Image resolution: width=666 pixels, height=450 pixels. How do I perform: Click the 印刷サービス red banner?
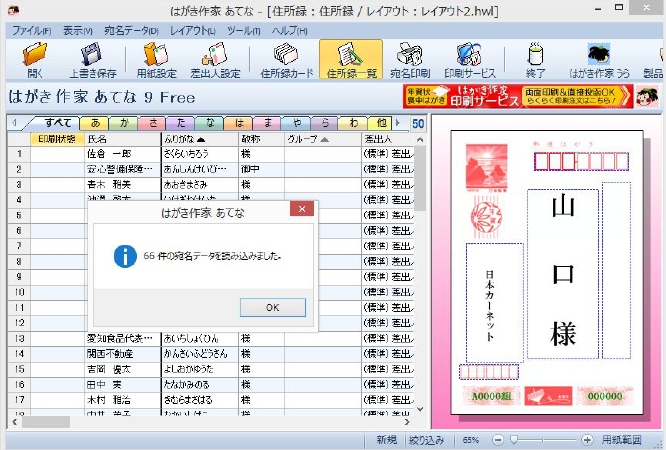518,96
